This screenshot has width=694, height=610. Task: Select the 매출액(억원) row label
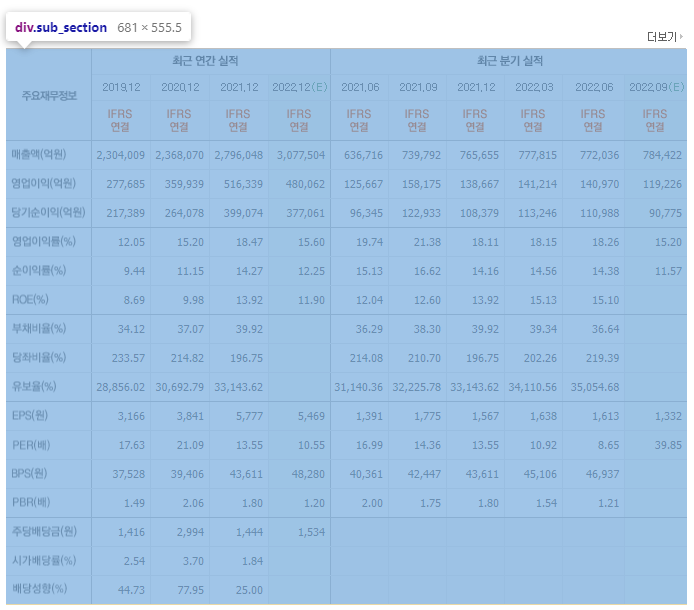[39, 154]
